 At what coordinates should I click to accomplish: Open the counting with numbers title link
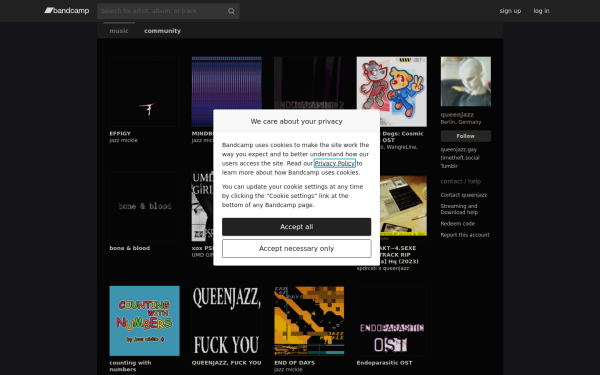[x=130, y=366]
